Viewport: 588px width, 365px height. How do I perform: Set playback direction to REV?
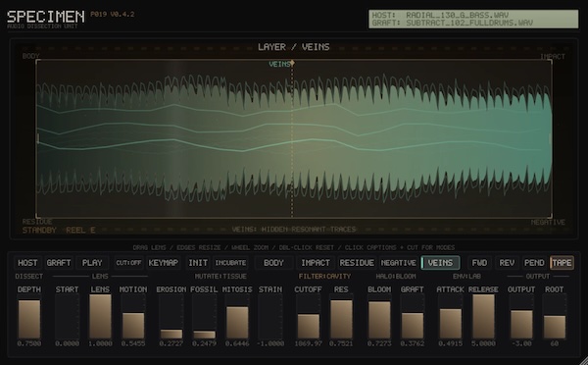coord(507,263)
